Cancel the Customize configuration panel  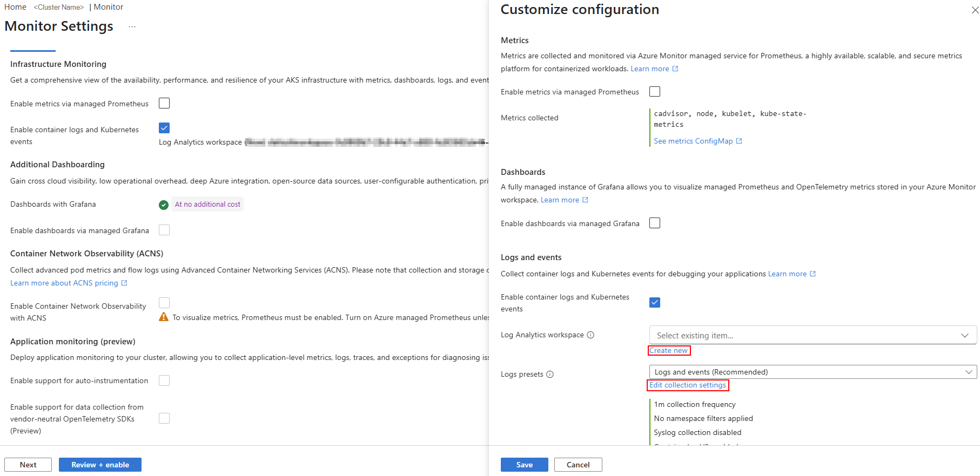tap(578, 465)
